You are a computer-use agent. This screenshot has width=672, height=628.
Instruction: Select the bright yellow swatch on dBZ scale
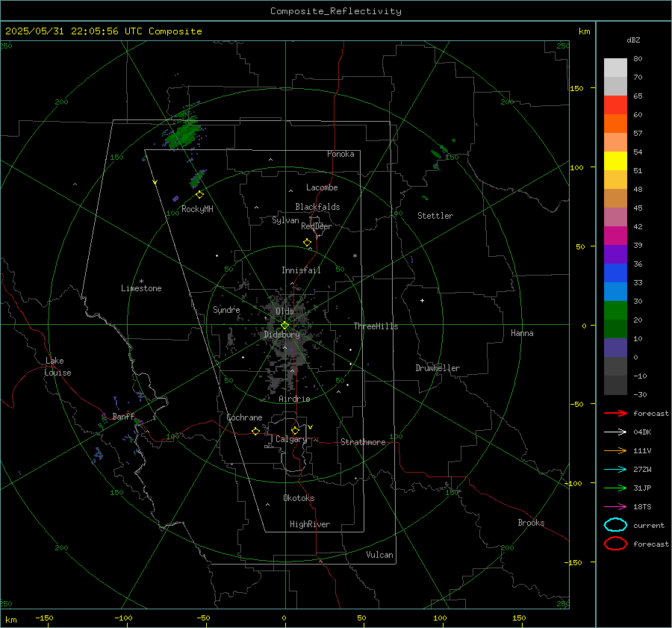pos(615,161)
